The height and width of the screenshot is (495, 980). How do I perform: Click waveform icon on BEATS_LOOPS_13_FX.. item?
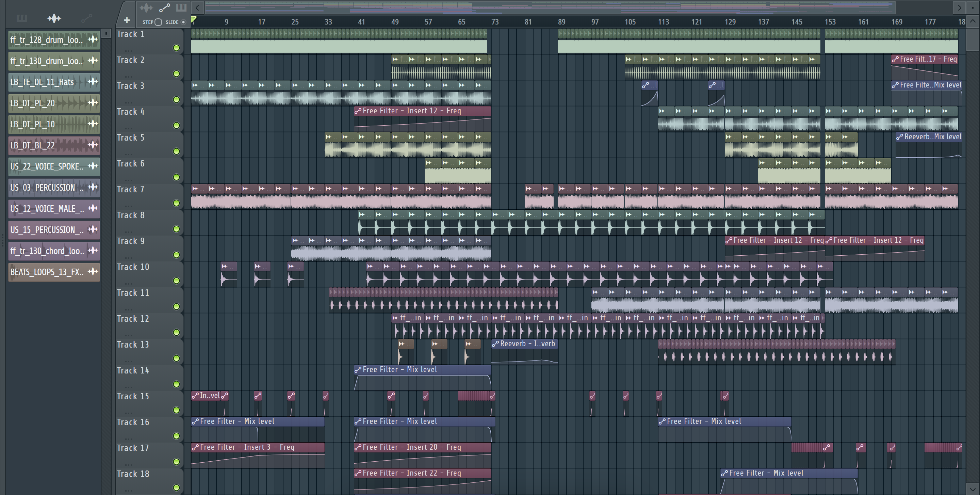pos(93,272)
